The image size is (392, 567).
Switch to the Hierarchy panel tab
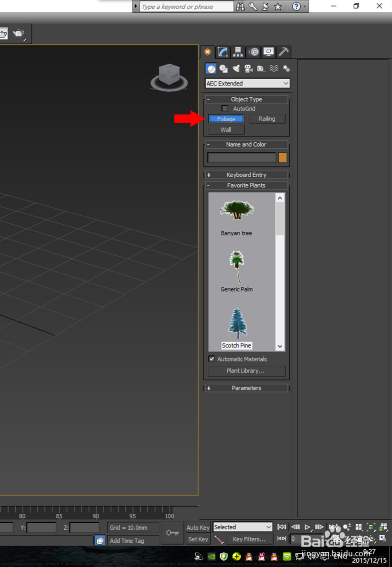pos(238,52)
